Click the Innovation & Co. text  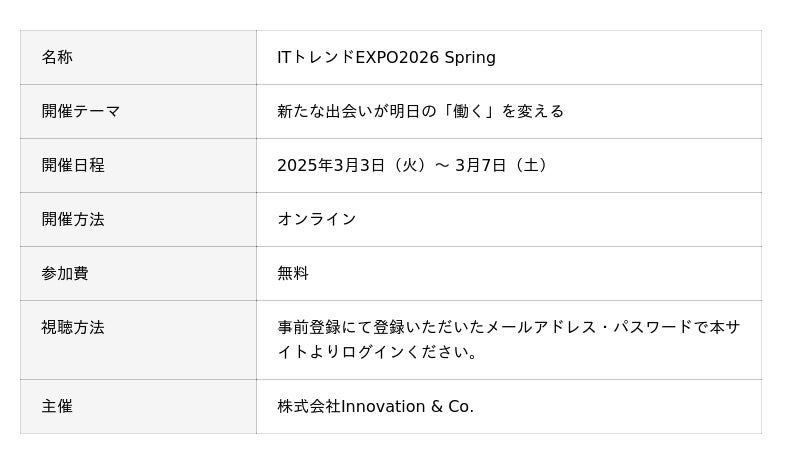tap(408, 407)
